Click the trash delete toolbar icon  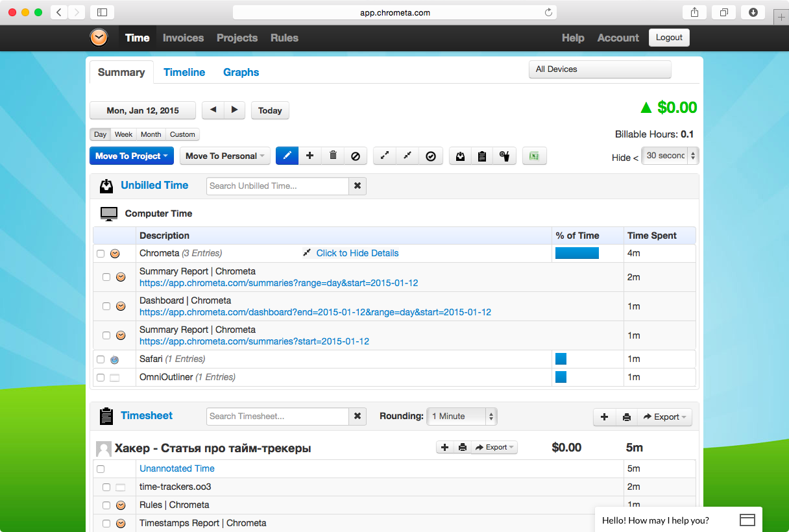click(333, 156)
